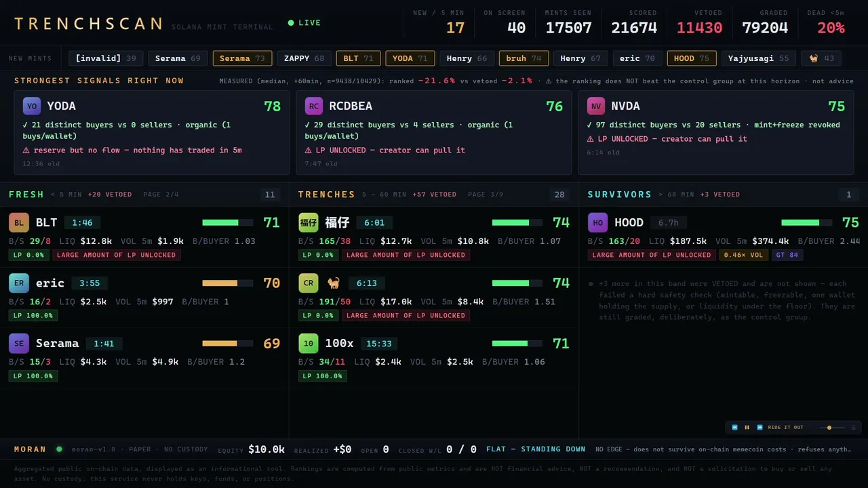
Task: Click the cat token row score 74
Action: click(561, 283)
